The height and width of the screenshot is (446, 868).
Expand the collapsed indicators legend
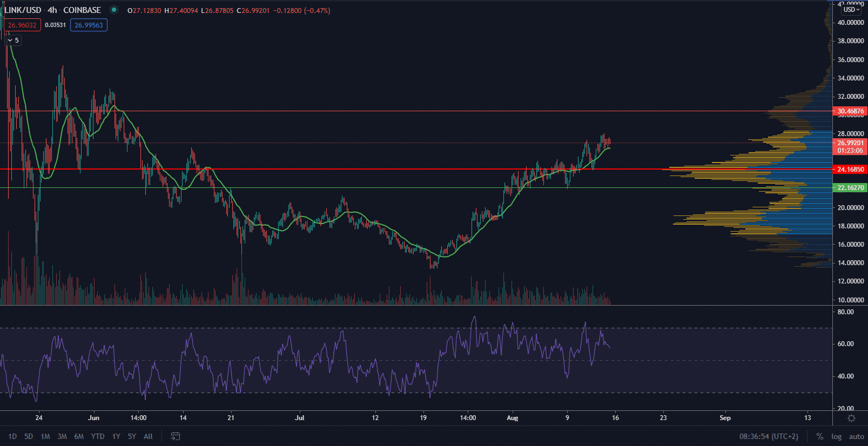click(x=13, y=40)
